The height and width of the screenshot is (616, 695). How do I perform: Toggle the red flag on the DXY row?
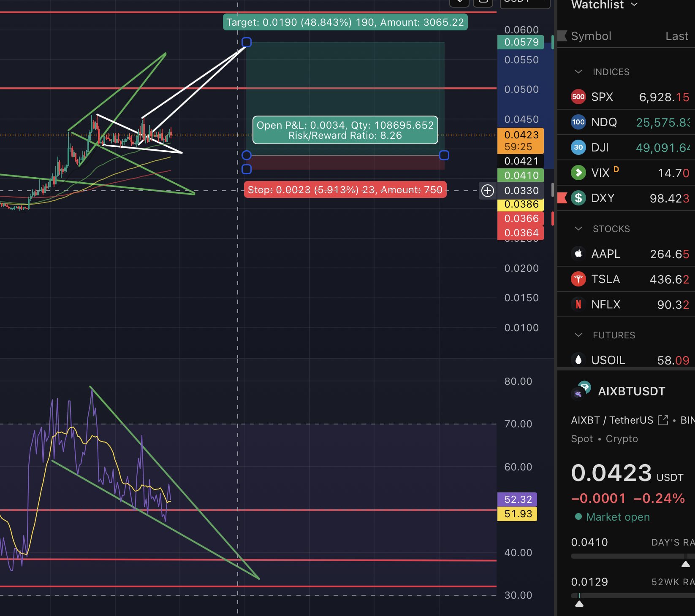(x=562, y=198)
